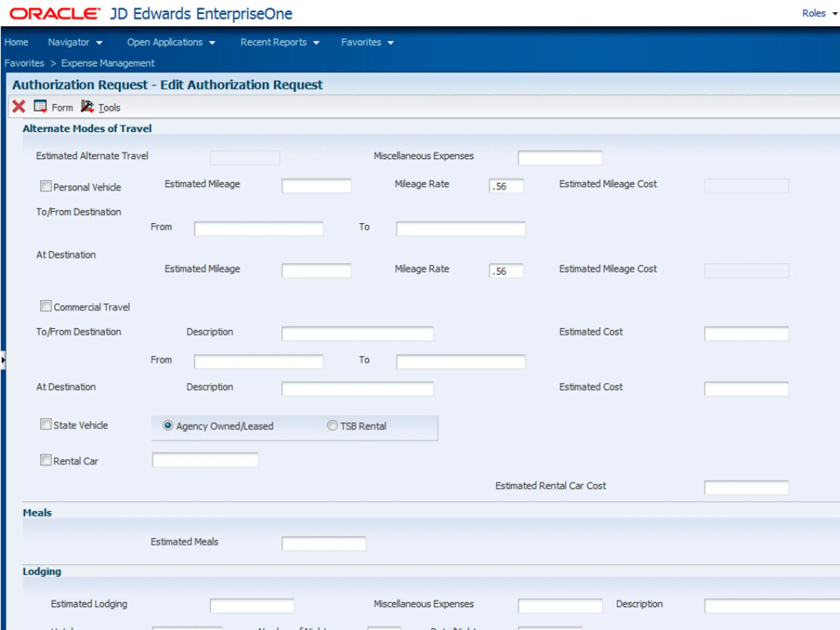Check the Commercial Travel checkbox
The width and height of the screenshot is (840, 630).
point(46,306)
